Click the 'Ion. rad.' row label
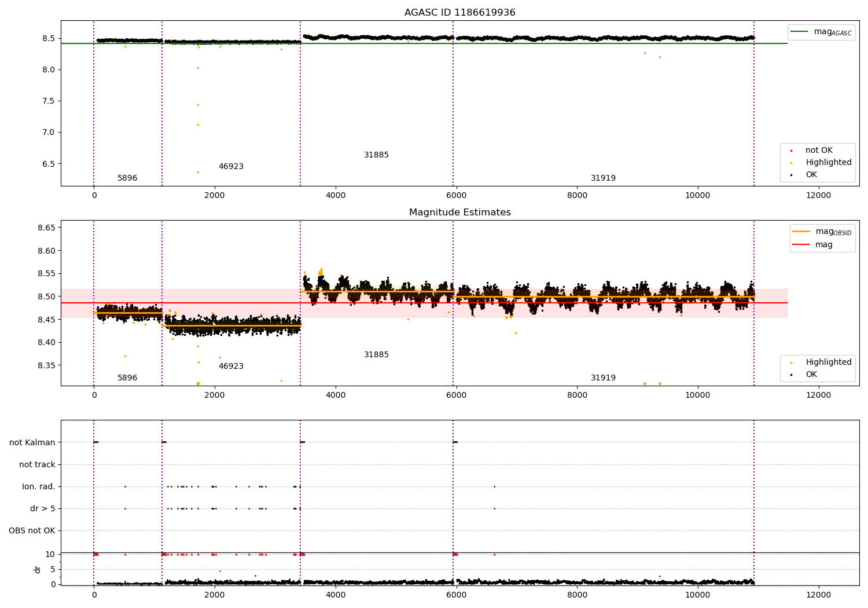 pyautogui.click(x=39, y=487)
